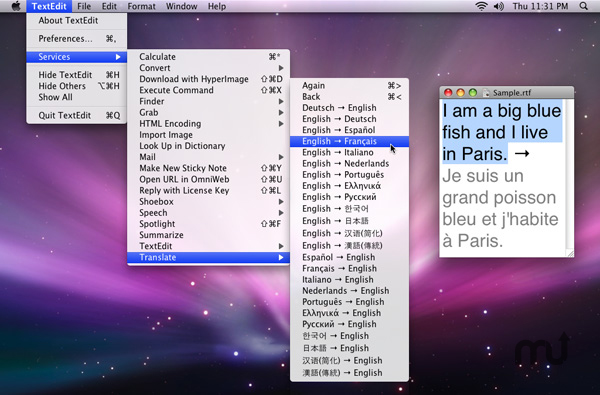Translate English → 日本語

[349, 221]
